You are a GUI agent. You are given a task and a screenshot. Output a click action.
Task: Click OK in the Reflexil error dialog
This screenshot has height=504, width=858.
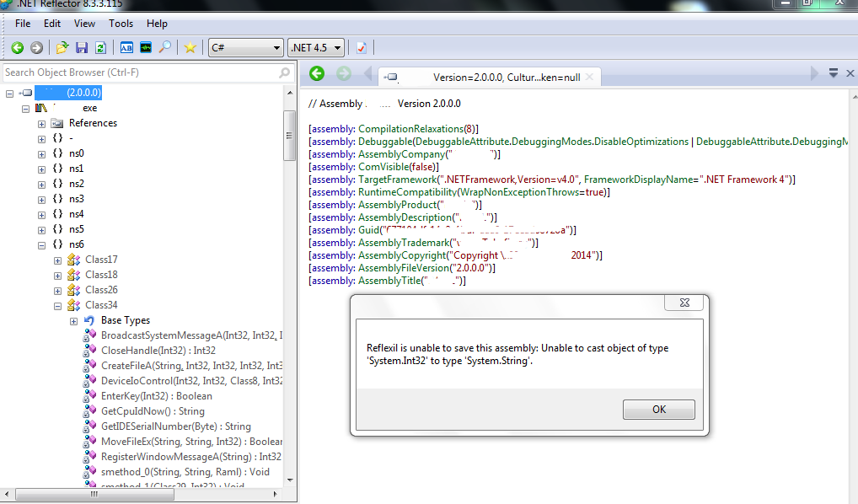pos(658,410)
